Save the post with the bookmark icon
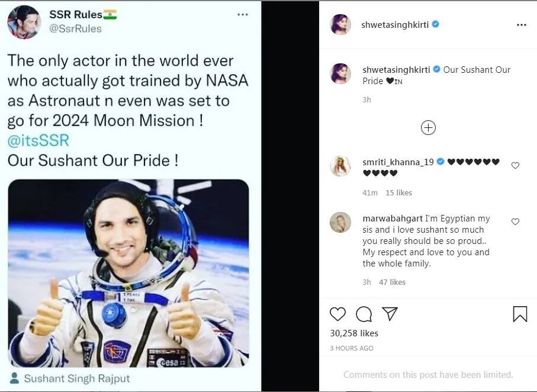The height and width of the screenshot is (392, 537). pyautogui.click(x=519, y=314)
